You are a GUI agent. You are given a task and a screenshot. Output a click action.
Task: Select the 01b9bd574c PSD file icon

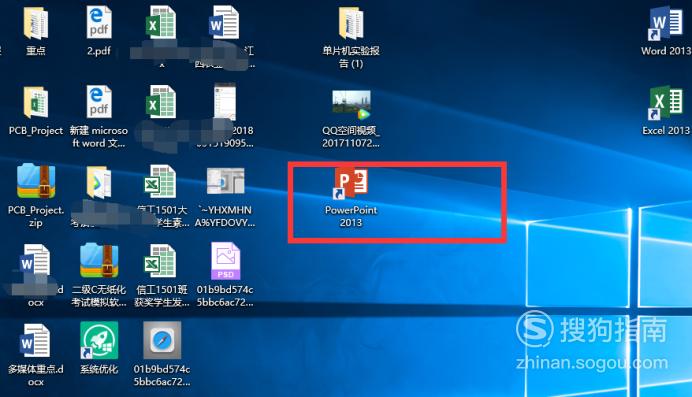click(x=225, y=261)
